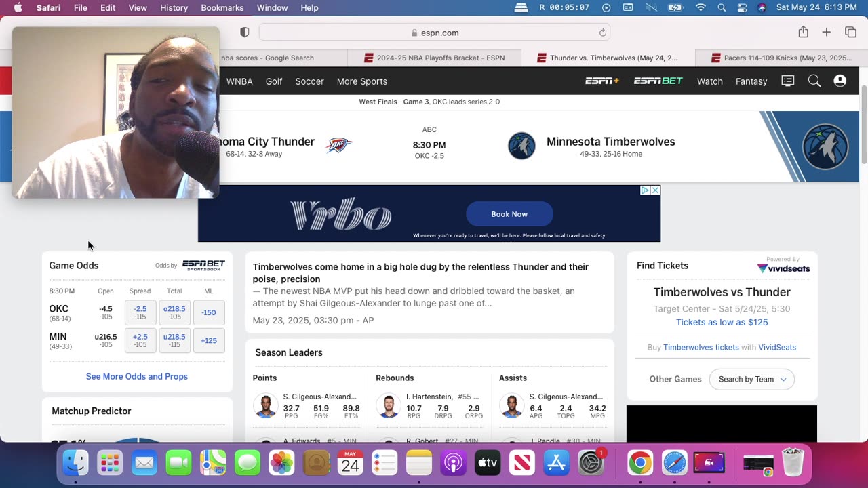Open Photos in the Dock

281,464
